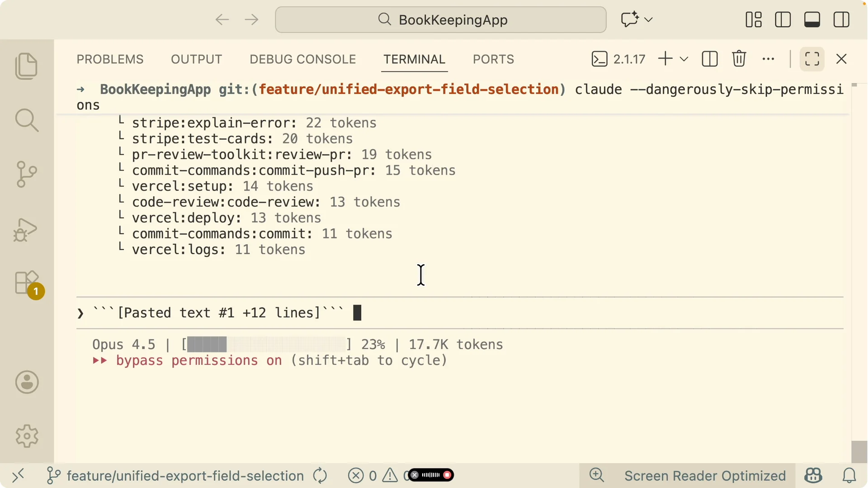Expand the launch profile dropdown arrow

[684, 59]
